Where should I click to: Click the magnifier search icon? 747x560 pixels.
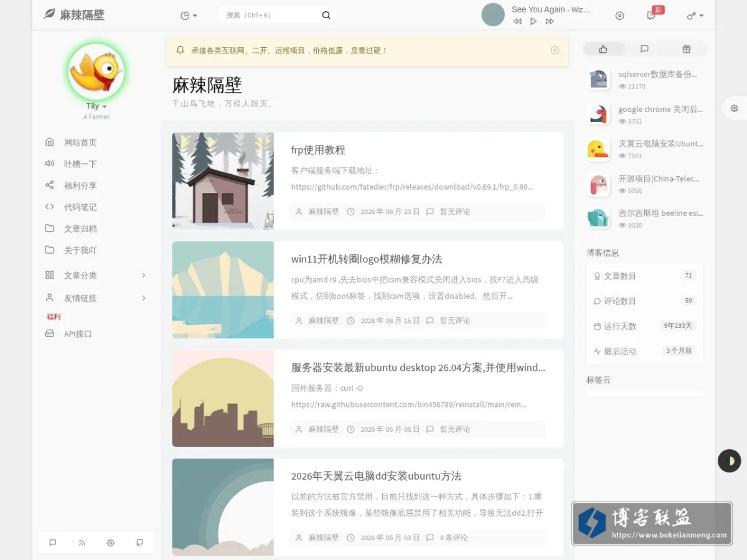click(x=326, y=15)
